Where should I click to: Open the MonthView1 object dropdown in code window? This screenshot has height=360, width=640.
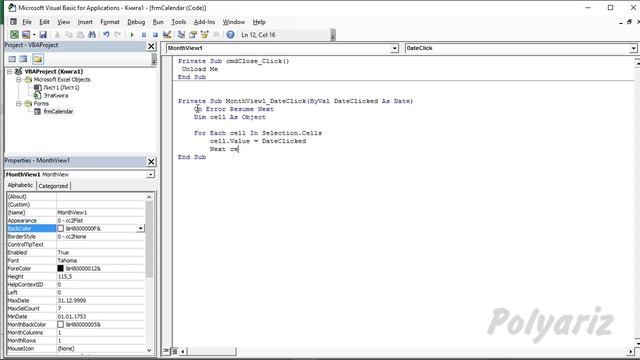tap(394, 48)
